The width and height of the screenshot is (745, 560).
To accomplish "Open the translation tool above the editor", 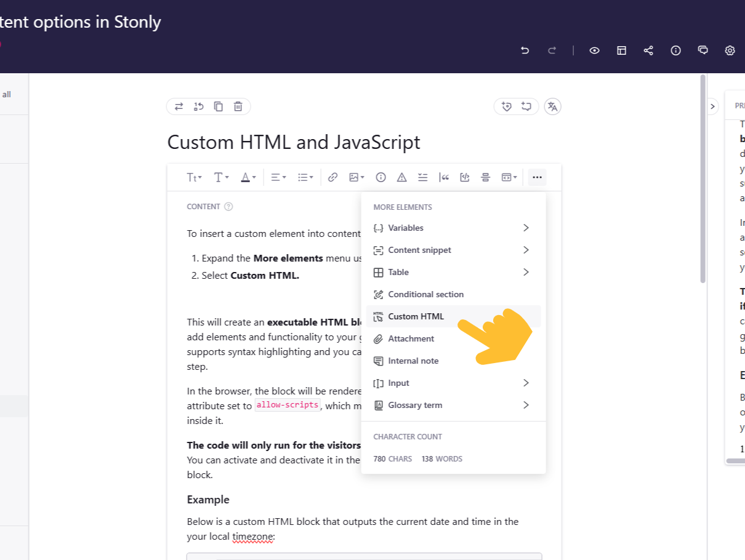I will coord(552,106).
